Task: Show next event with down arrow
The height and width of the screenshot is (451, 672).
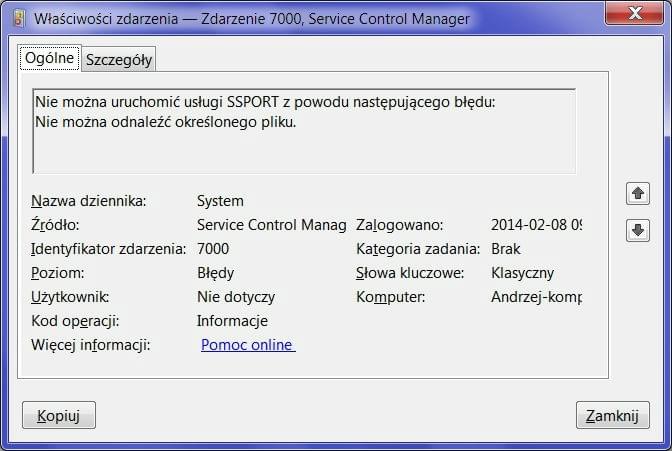Action: click(638, 231)
